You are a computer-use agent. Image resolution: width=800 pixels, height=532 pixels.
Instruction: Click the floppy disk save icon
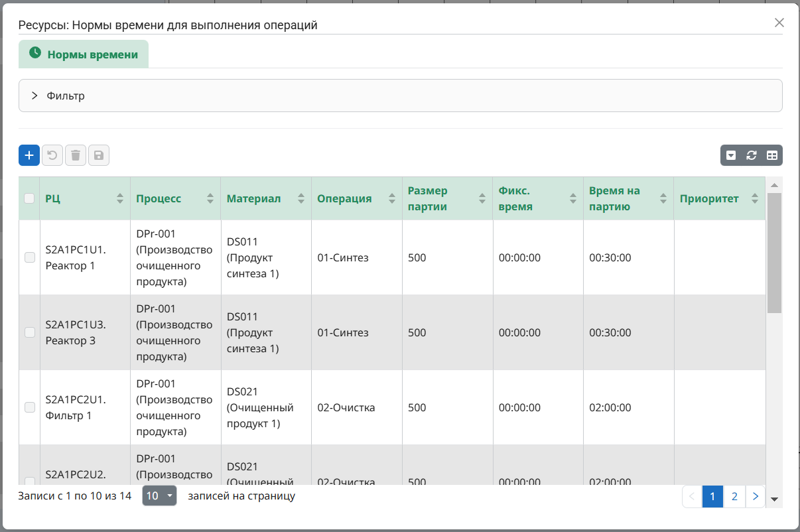click(99, 155)
